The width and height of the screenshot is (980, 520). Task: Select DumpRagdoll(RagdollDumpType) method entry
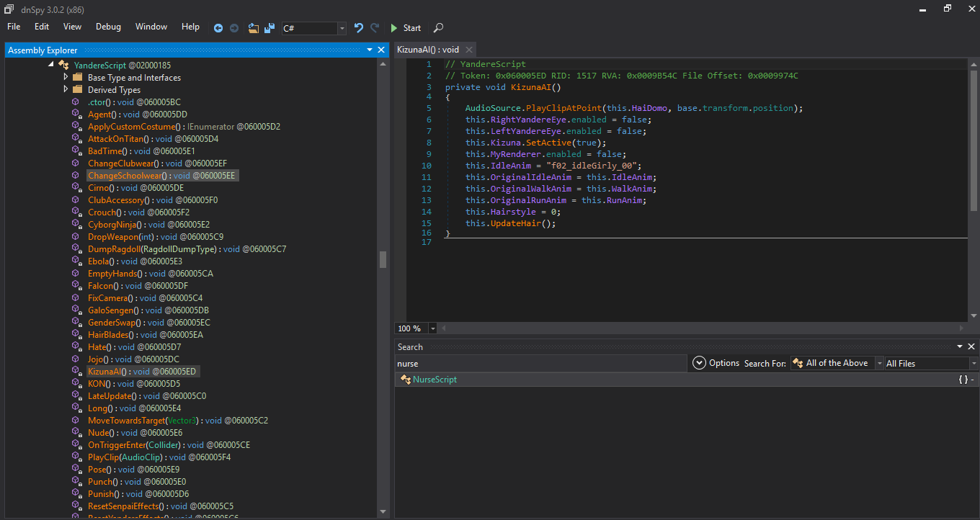coord(187,249)
